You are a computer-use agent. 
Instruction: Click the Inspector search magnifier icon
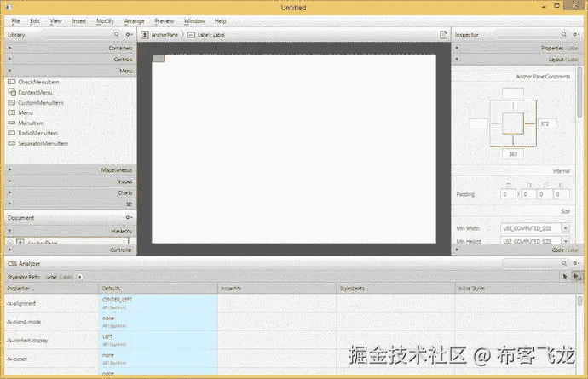click(x=563, y=34)
